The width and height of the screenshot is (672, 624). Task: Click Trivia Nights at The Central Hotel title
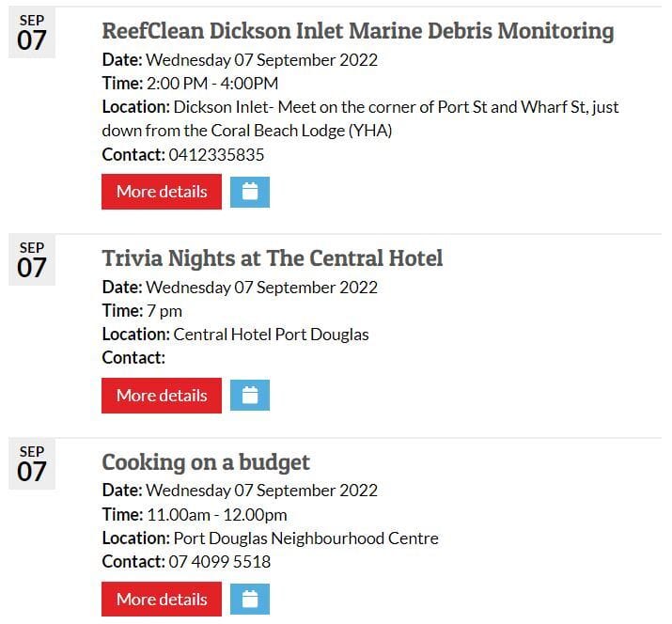tap(272, 258)
